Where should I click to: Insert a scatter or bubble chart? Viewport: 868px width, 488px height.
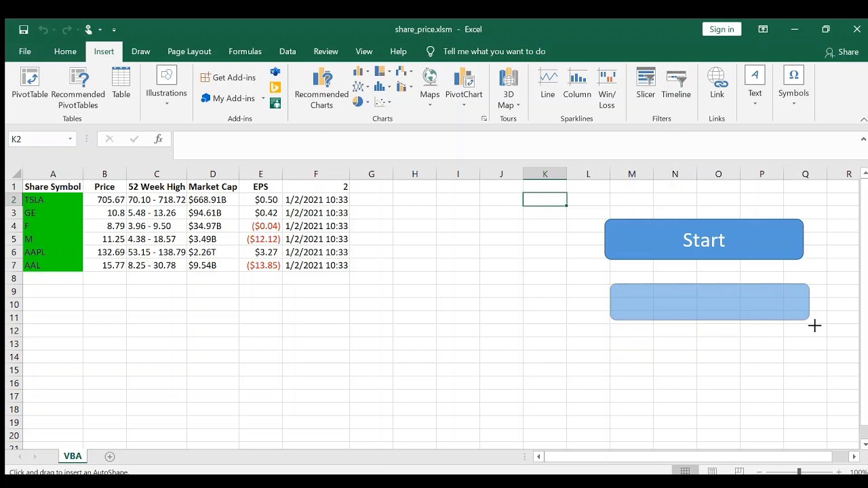[382, 102]
